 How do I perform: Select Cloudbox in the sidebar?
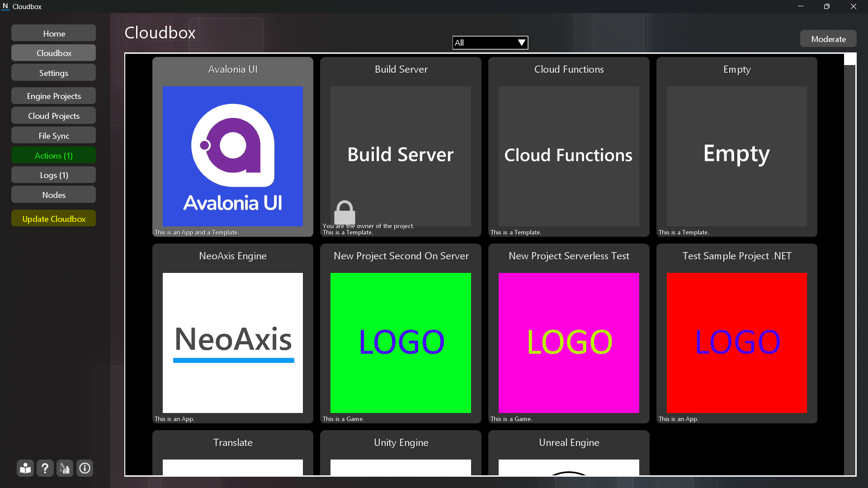click(54, 53)
